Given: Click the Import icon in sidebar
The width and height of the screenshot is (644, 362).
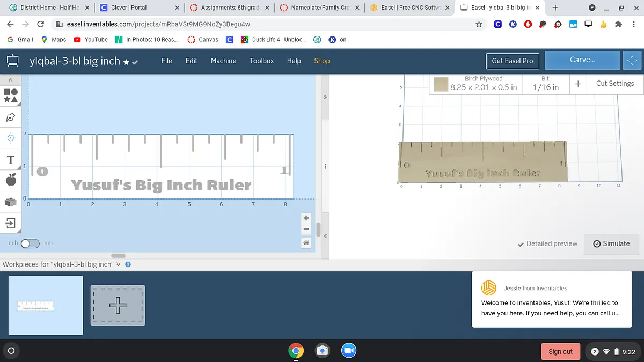Looking at the screenshot, I should [11, 223].
